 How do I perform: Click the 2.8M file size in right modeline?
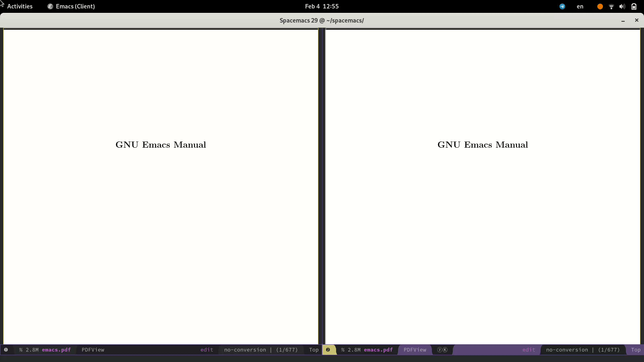(x=354, y=350)
